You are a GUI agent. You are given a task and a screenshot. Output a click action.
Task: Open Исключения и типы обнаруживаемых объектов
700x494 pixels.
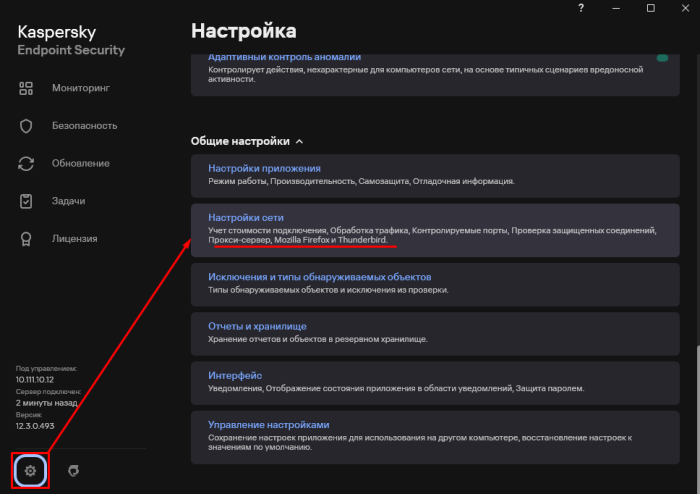pos(319,276)
